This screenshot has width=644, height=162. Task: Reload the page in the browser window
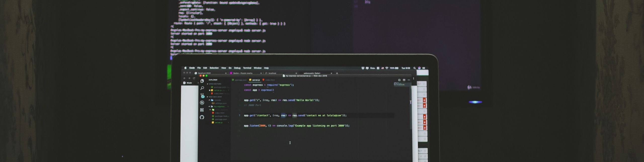coord(194,78)
